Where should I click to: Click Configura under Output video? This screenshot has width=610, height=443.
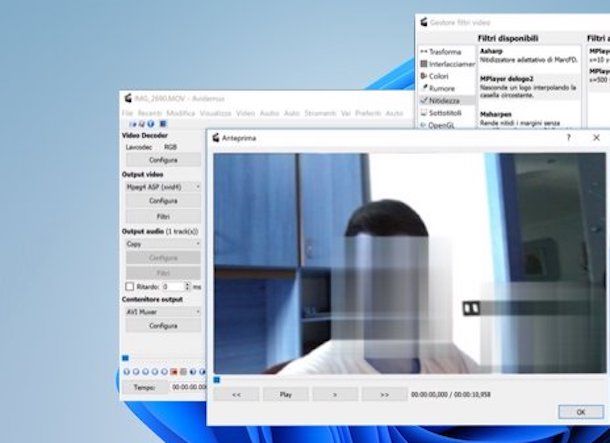[163, 201]
